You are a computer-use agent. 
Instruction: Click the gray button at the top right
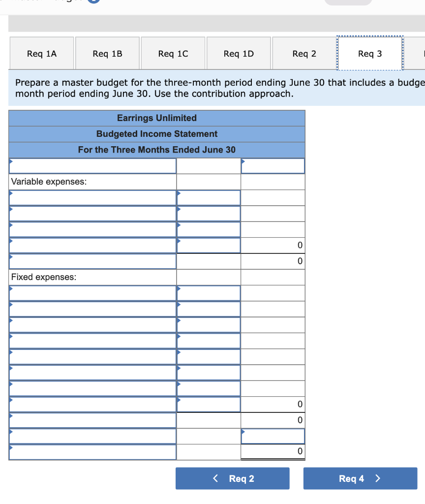pos(348,2)
